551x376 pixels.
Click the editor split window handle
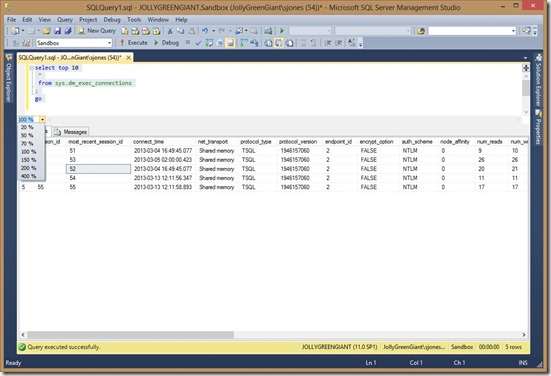coord(526,68)
